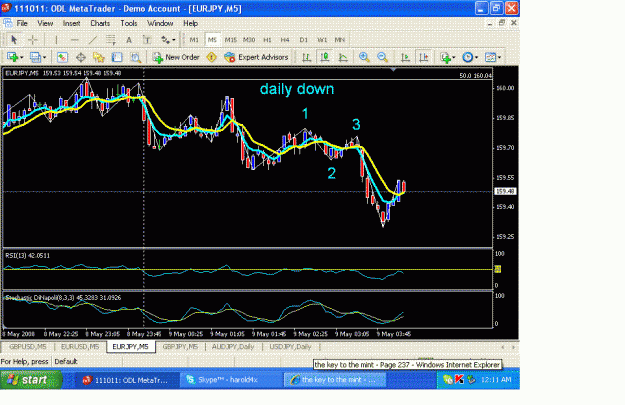The width and height of the screenshot is (625, 405).
Task: Switch timeframe to M30
Action: [249, 40]
